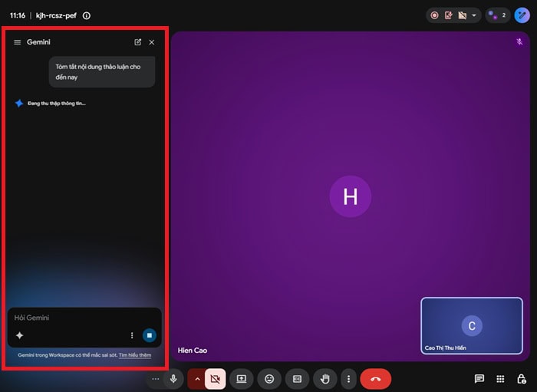Expand camera settings with the up chevron
This screenshot has width=537, height=392.
tap(197, 379)
